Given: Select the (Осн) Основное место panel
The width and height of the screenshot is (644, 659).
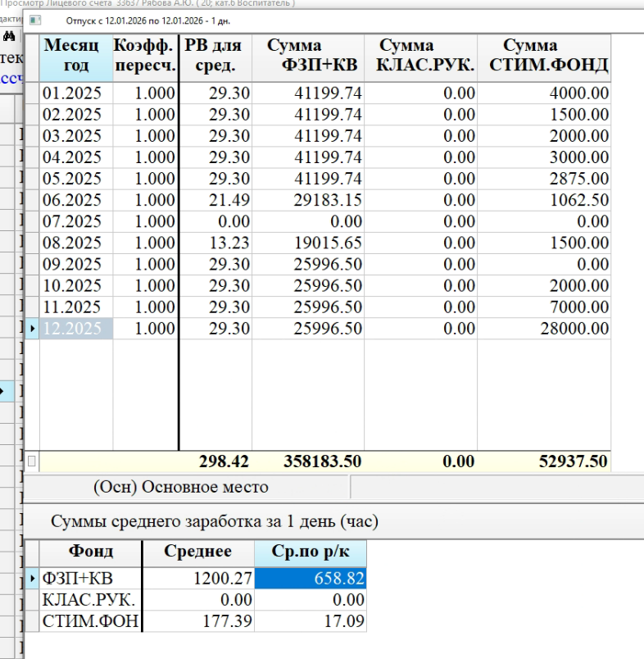Looking at the screenshot, I should tap(181, 487).
